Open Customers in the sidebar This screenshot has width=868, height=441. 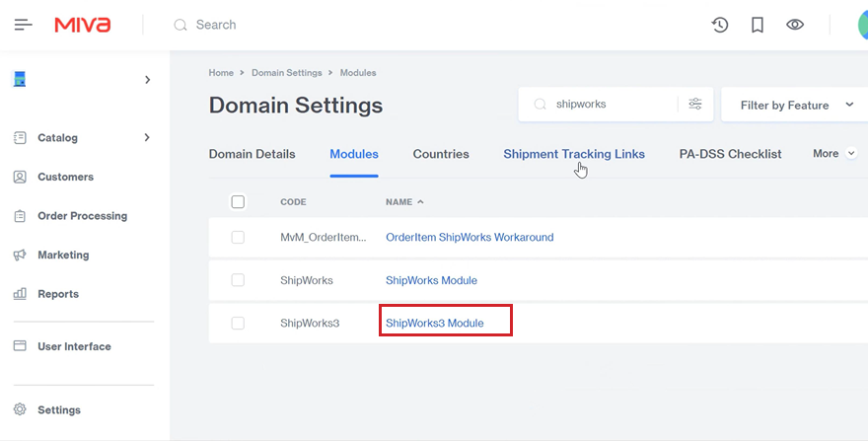point(65,177)
